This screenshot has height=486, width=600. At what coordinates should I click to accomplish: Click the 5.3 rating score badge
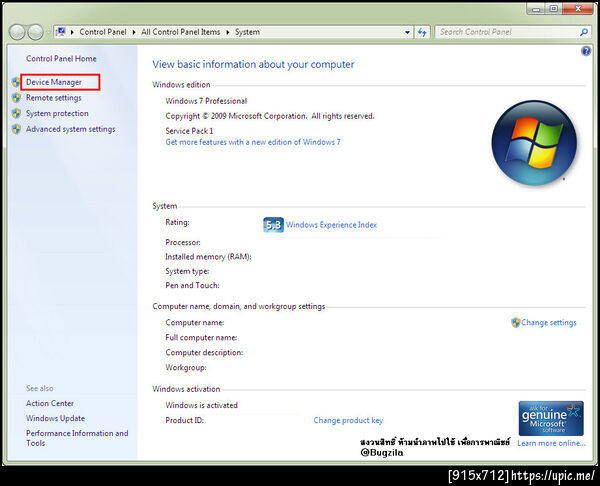pos(273,225)
